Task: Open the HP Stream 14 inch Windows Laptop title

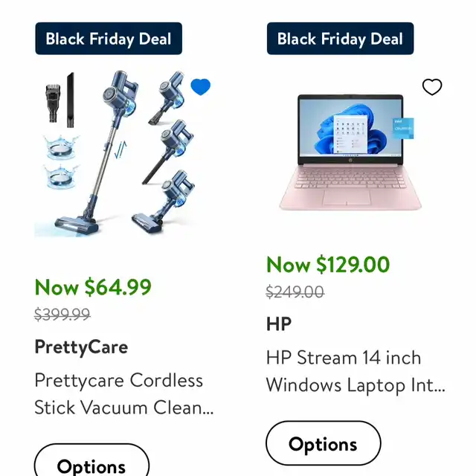Action: click(356, 371)
